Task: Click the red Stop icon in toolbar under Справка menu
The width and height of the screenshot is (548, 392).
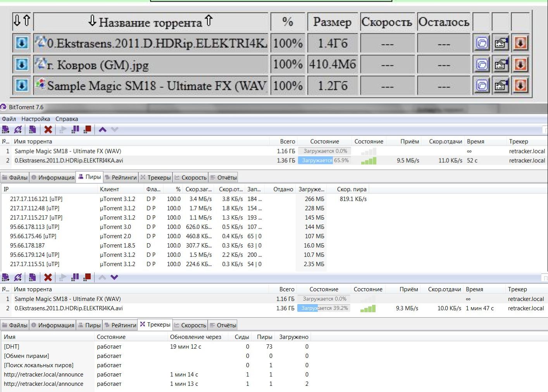Action: (88, 129)
